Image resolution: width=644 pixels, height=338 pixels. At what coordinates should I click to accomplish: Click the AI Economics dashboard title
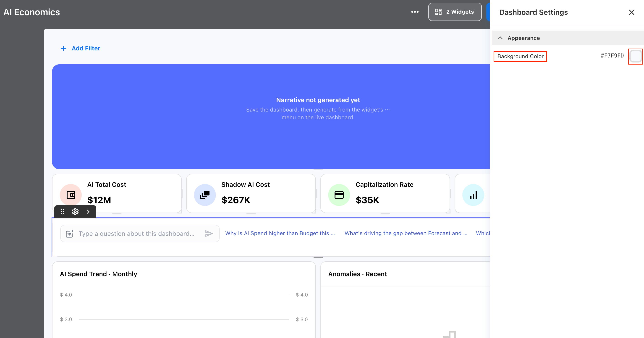click(x=31, y=12)
